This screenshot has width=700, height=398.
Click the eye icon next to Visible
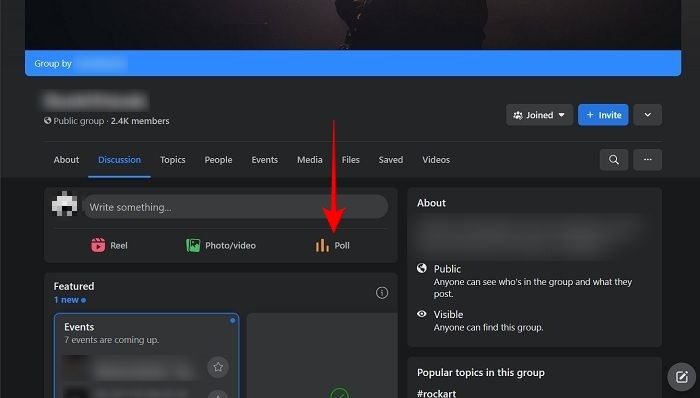[421, 314]
